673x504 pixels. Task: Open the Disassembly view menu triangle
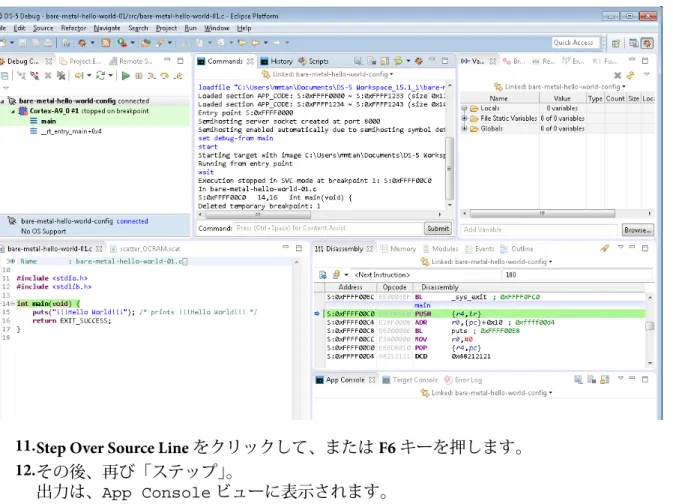tap(620, 247)
